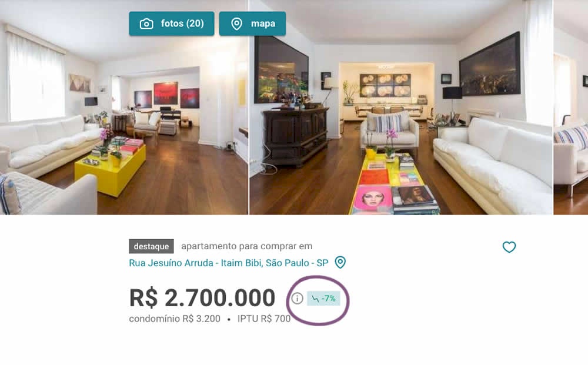Click the camera icon on fotos button
This screenshot has width=588, height=365.
tap(146, 24)
